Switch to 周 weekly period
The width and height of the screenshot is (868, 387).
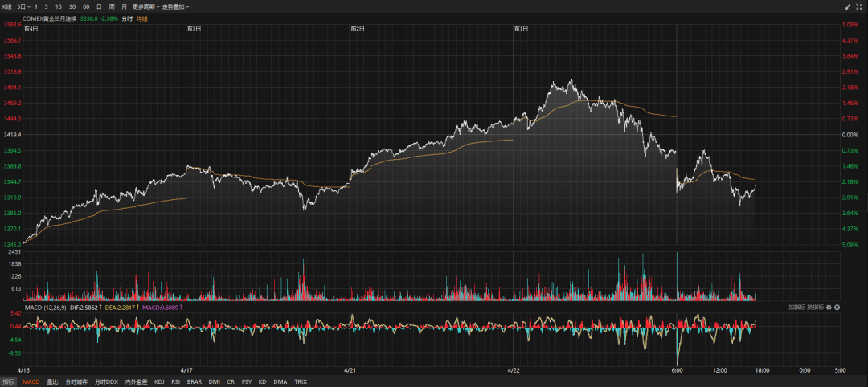click(x=111, y=6)
